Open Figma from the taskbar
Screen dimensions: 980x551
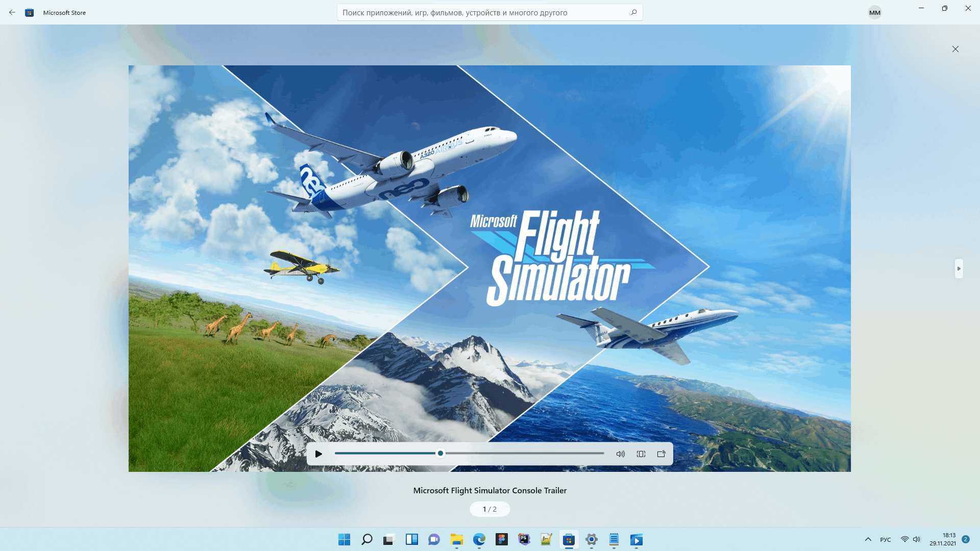pyautogui.click(x=501, y=539)
